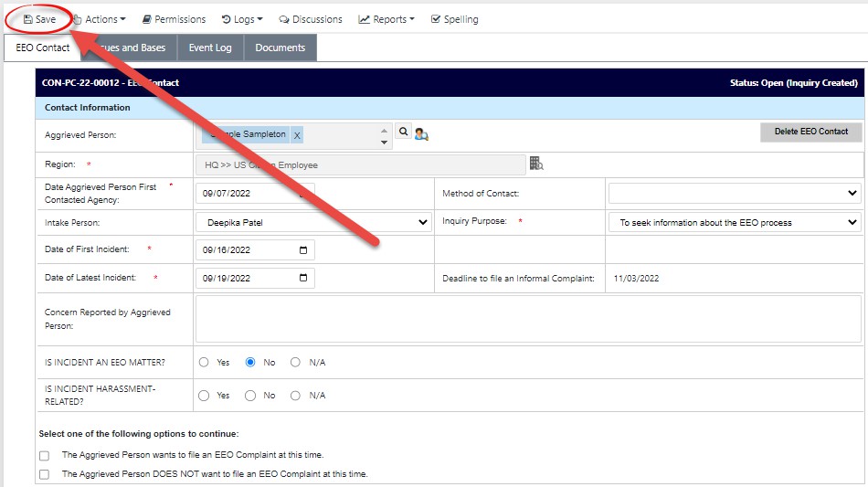The width and height of the screenshot is (868, 487).
Task: Click Delete EEO Contact button
Action: pos(811,132)
